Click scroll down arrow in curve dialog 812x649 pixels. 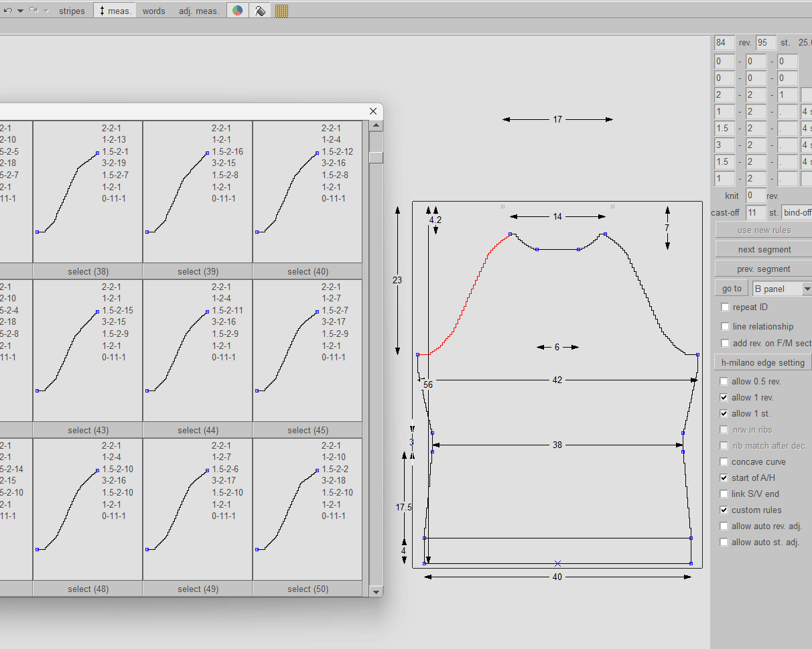click(376, 591)
